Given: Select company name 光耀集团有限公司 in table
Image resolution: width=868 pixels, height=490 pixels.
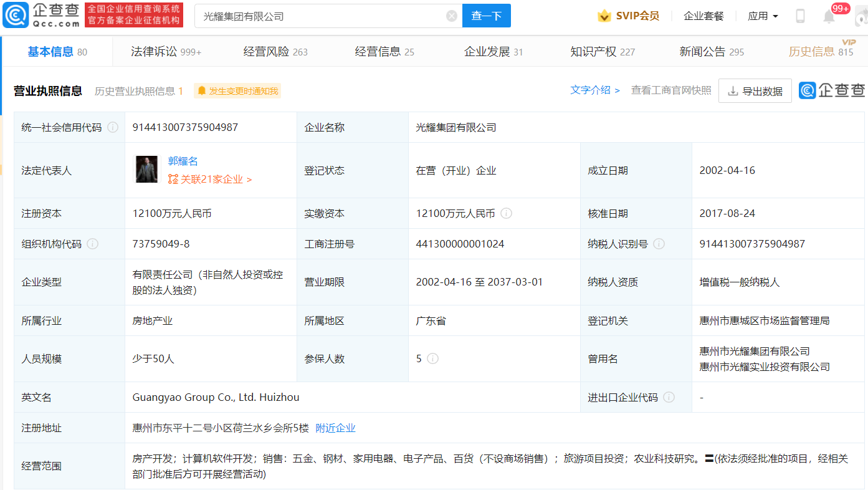Looking at the screenshot, I should click(456, 127).
